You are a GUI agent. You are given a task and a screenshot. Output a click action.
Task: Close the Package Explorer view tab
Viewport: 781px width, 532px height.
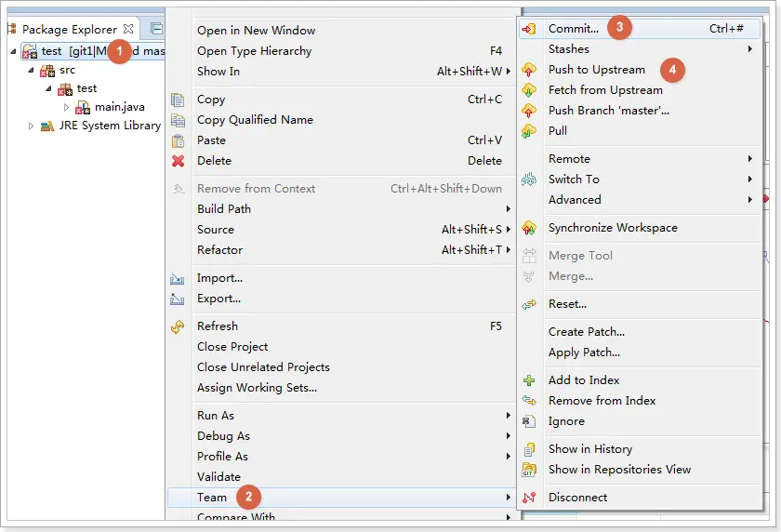[x=128, y=29]
